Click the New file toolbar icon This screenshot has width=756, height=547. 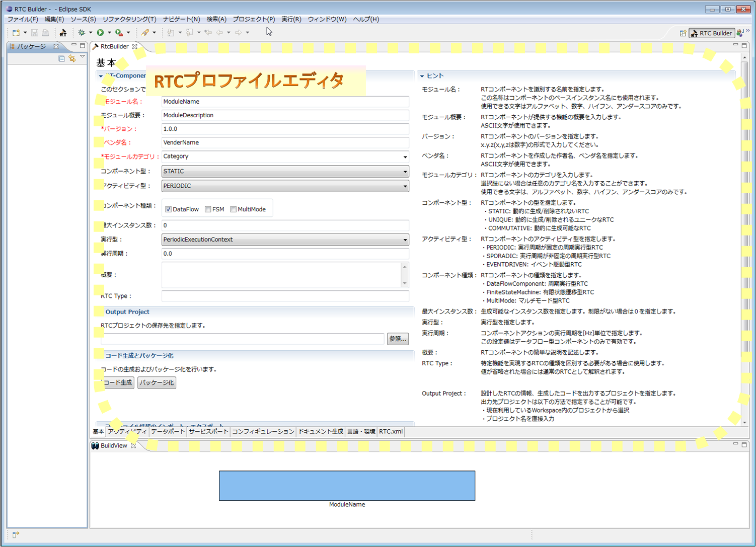pyautogui.click(x=16, y=33)
